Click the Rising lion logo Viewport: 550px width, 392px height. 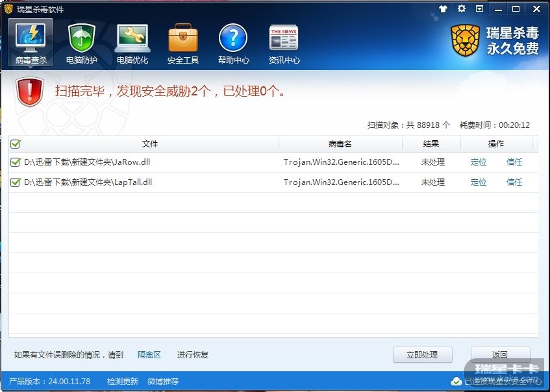[x=465, y=41]
